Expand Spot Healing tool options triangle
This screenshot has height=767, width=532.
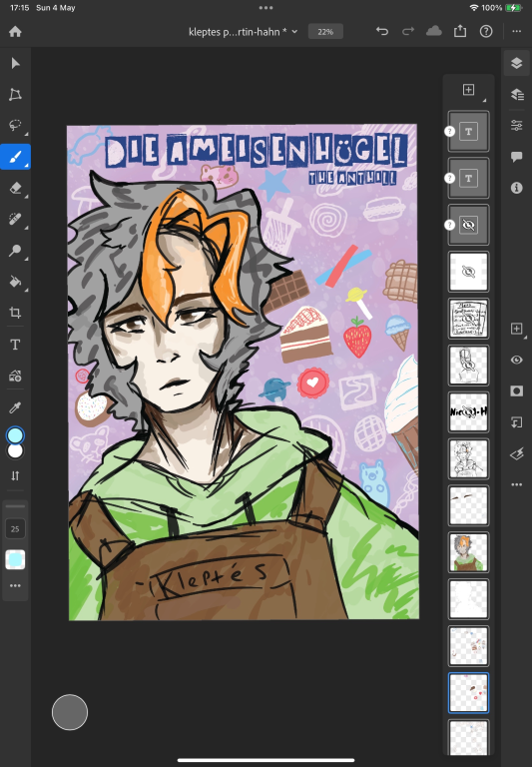click(x=26, y=228)
